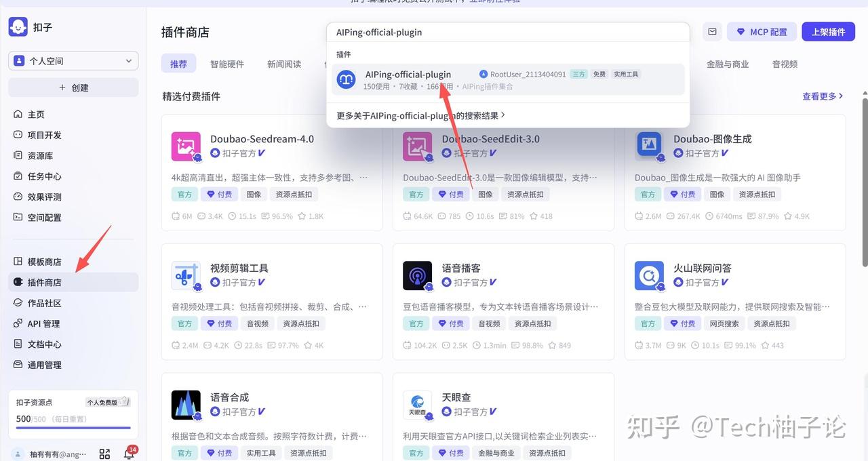
Task: Open 文档中心 in sidebar
Action: point(73,344)
